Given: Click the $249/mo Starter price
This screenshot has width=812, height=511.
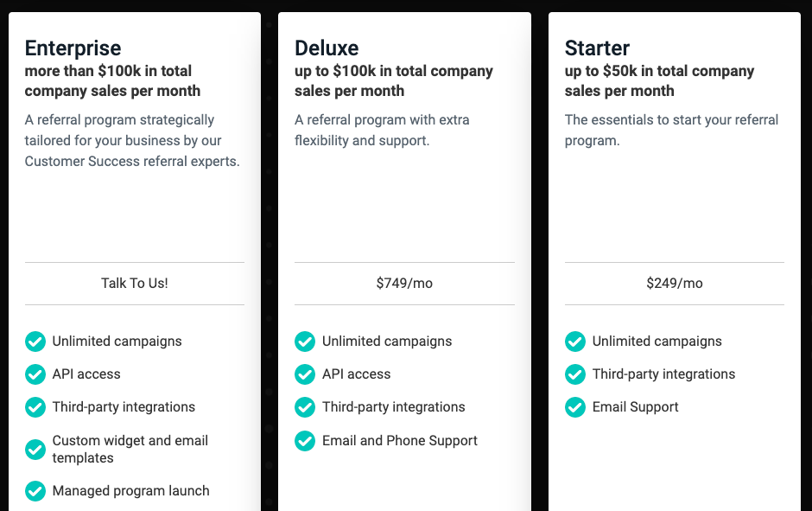Looking at the screenshot, I should pos(675,284).
